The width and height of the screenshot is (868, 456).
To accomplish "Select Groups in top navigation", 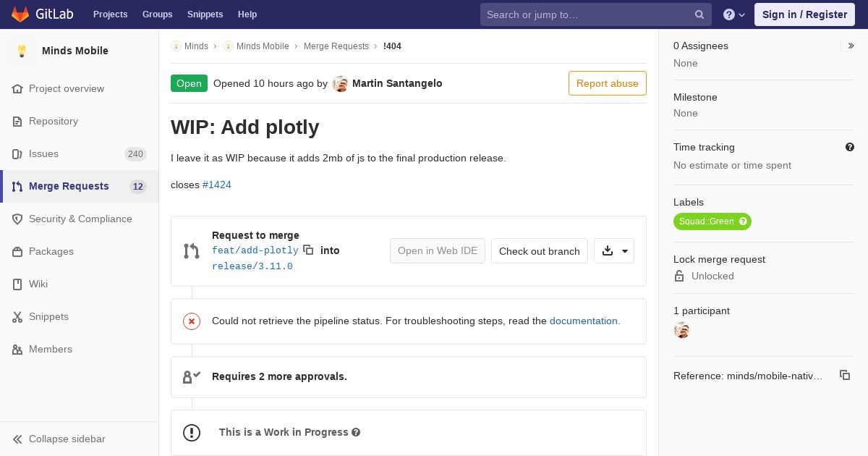I will point(157,14).
